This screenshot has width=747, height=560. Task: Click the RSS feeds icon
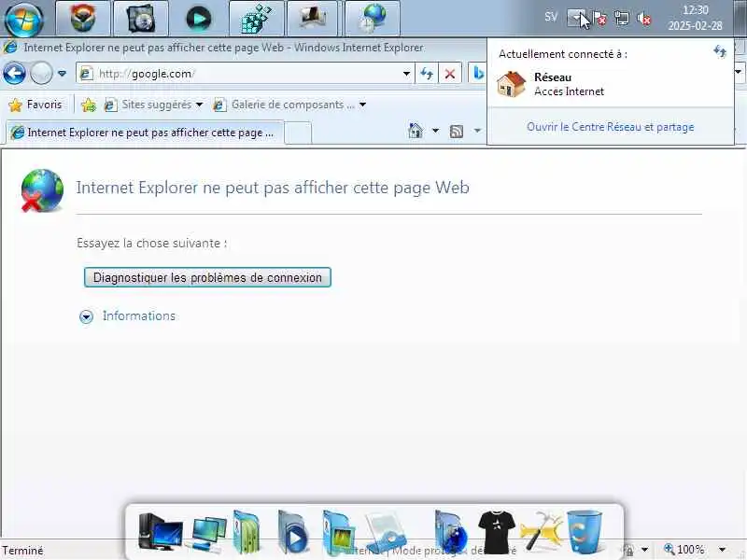(x=457, y=131)
